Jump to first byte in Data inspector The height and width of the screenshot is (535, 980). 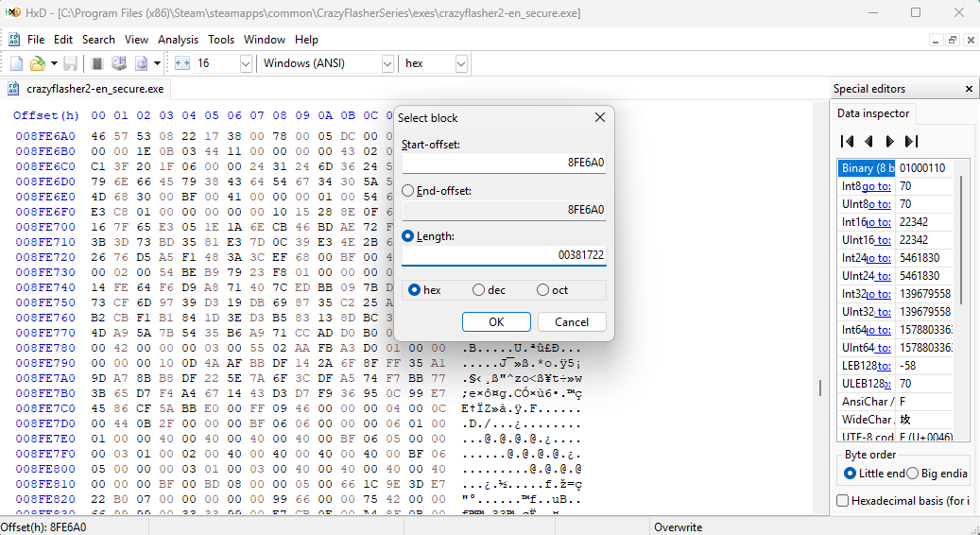click(847, 141)
